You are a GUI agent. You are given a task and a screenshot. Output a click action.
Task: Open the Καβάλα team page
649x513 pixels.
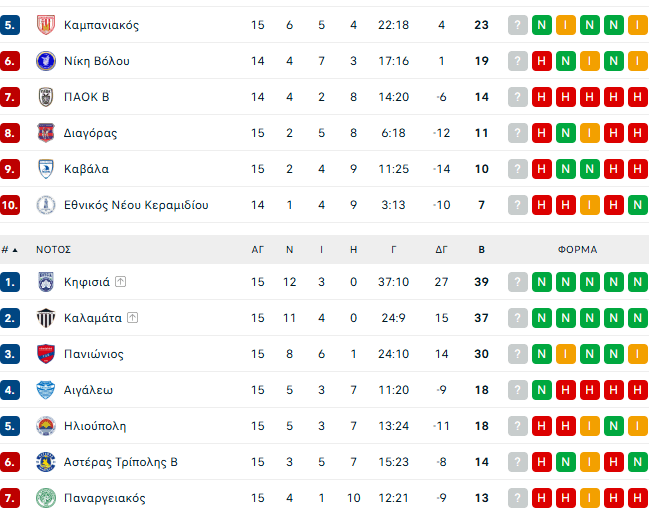point(86,169)
